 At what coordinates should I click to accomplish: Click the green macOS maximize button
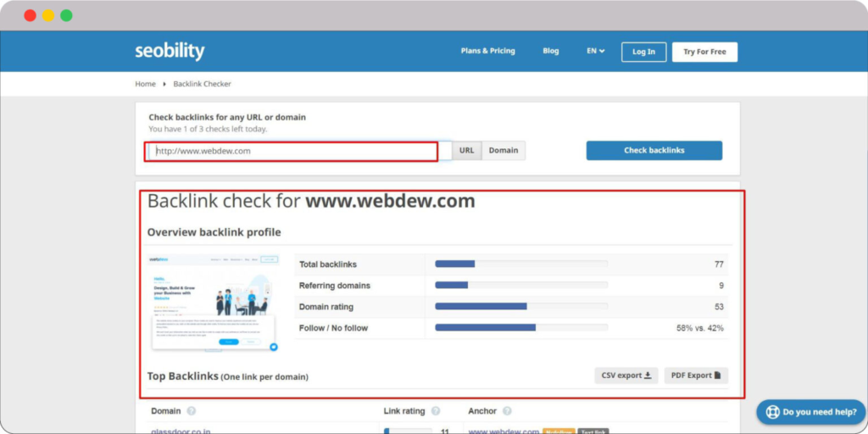[66, 15]
